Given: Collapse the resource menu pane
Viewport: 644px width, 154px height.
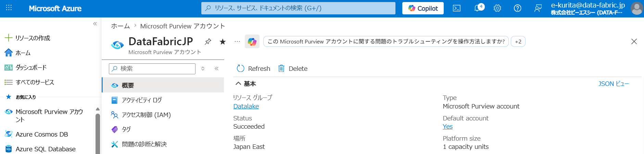Looking at the screenshot, I should coord(216,68).
